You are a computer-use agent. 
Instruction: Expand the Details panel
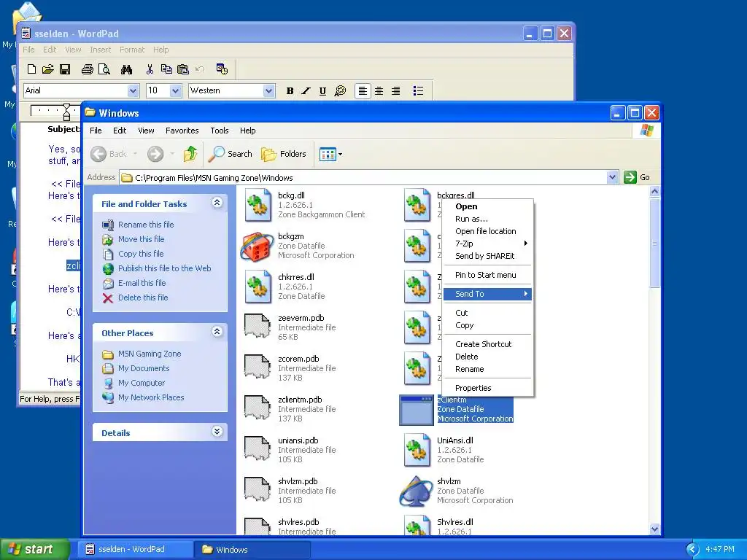tap(217, 432)
